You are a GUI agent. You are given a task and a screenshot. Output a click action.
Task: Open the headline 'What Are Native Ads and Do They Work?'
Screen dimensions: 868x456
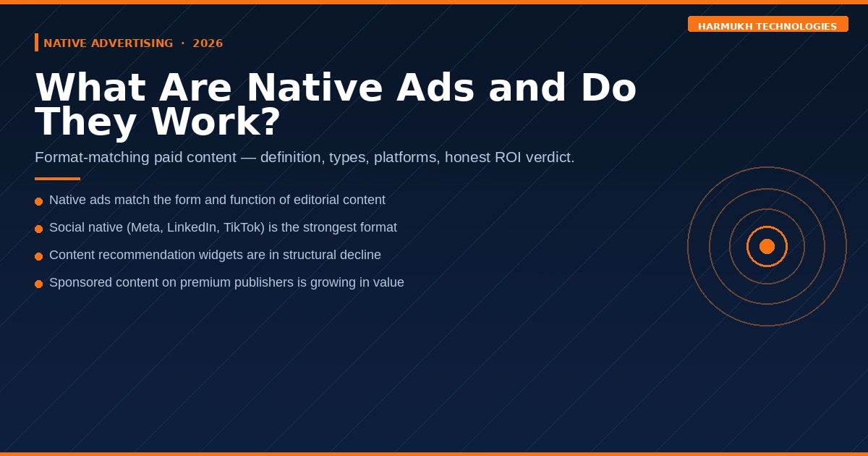(x=336, y=104)
